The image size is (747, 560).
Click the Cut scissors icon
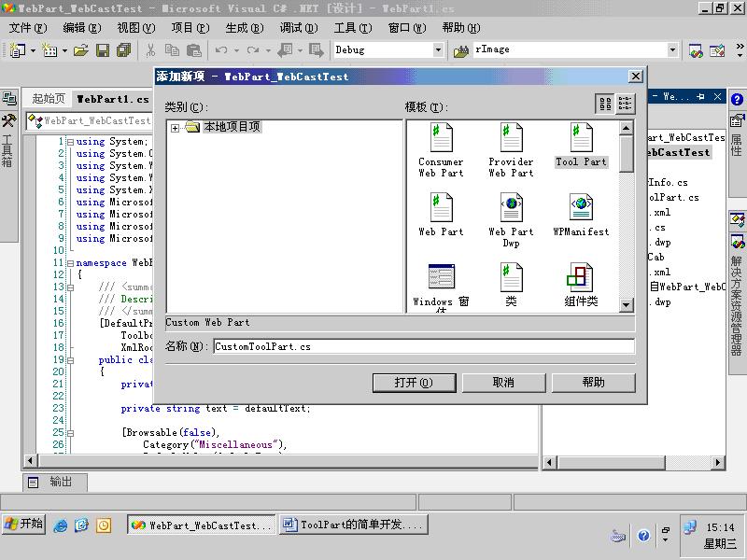[150, 49]
